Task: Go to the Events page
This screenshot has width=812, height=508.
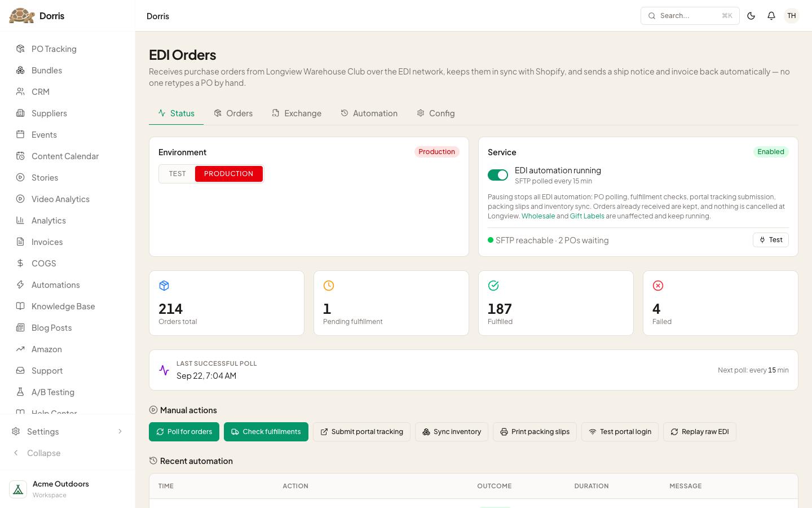Action: coord(68,135)
